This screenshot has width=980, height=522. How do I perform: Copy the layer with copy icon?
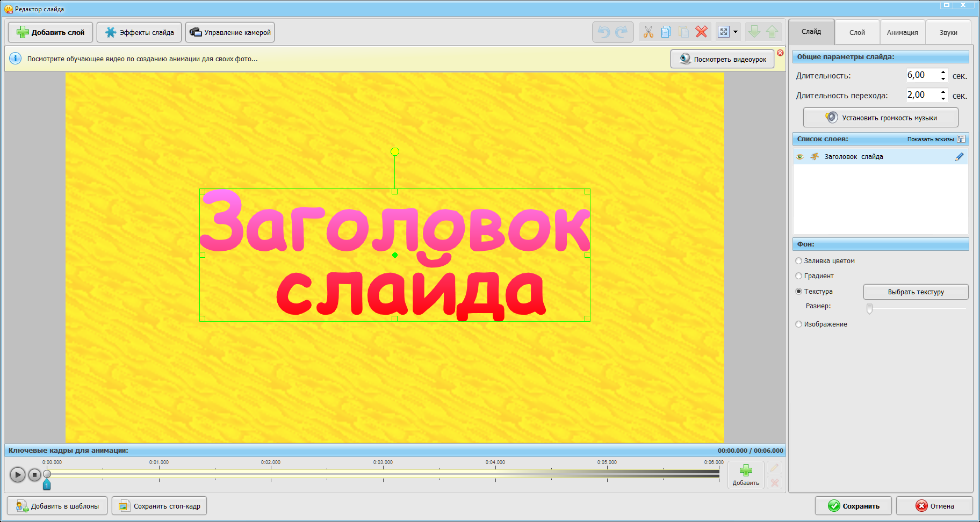(x=666, y=32)
